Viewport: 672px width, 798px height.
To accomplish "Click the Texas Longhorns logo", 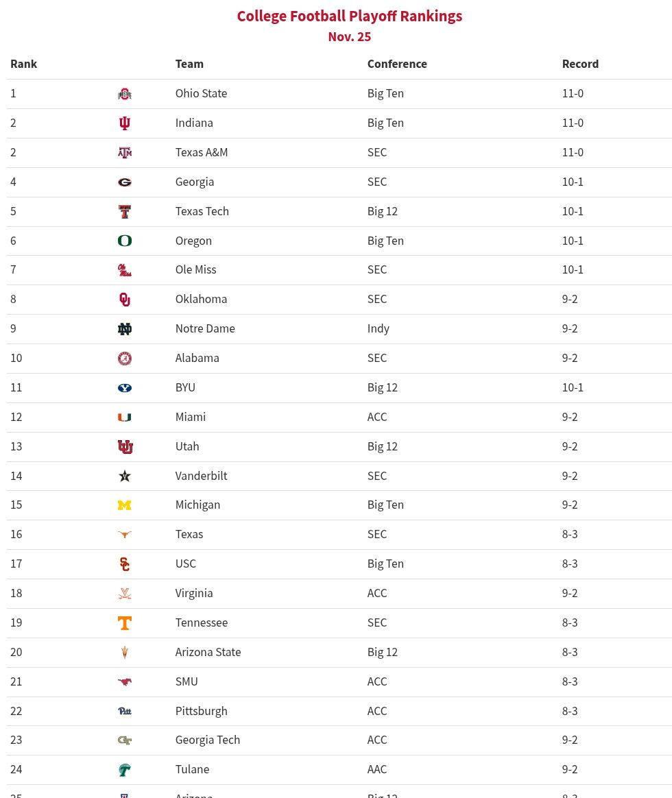I will pos(124,535).
